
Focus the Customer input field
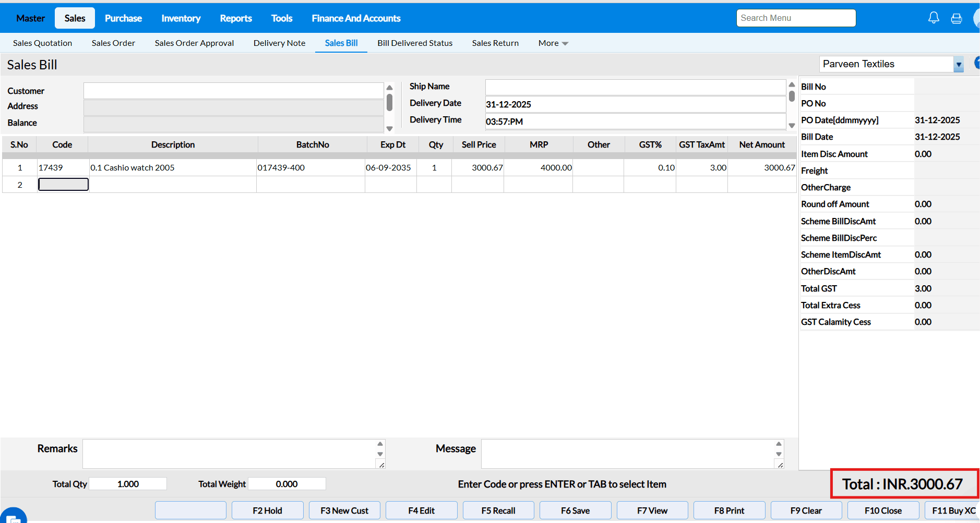click(233, 91)
